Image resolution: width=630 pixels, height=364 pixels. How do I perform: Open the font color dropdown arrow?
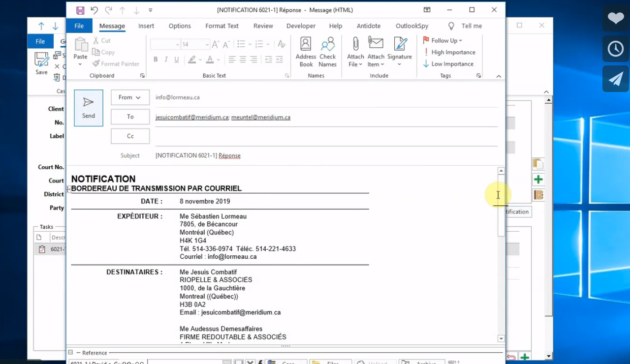(x=218, y=60)
